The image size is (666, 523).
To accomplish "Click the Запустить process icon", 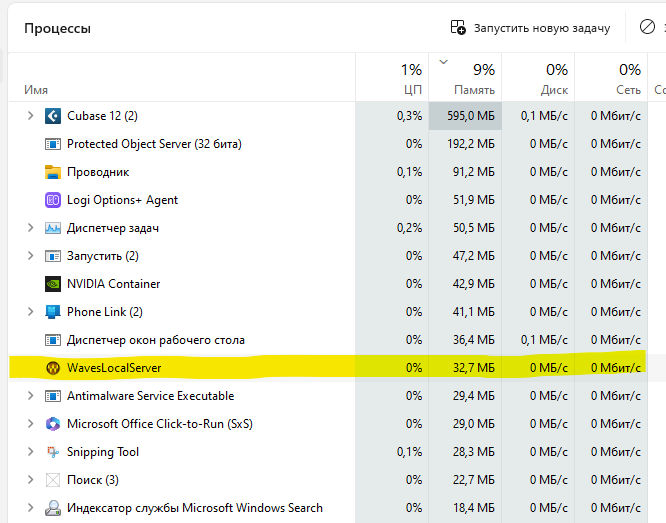I will [x=53, y=256].
